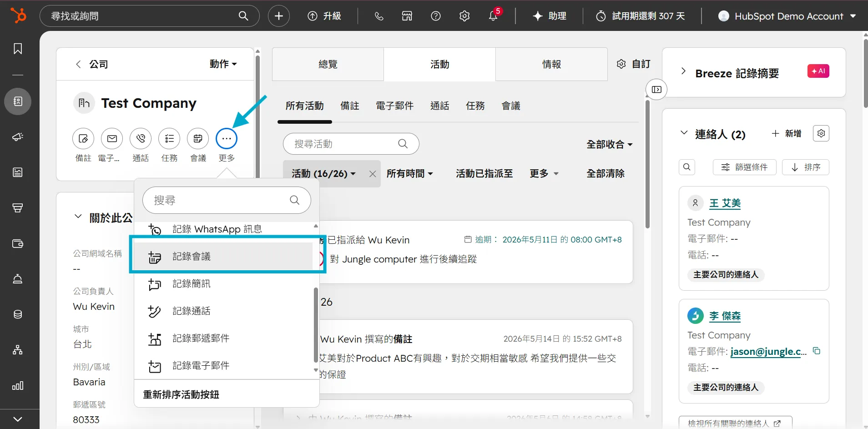Image resolution: width=868 pixels, height=429 pixels.
Task: Switch to the 情報 tab
Action: click(x=551, y=64)
